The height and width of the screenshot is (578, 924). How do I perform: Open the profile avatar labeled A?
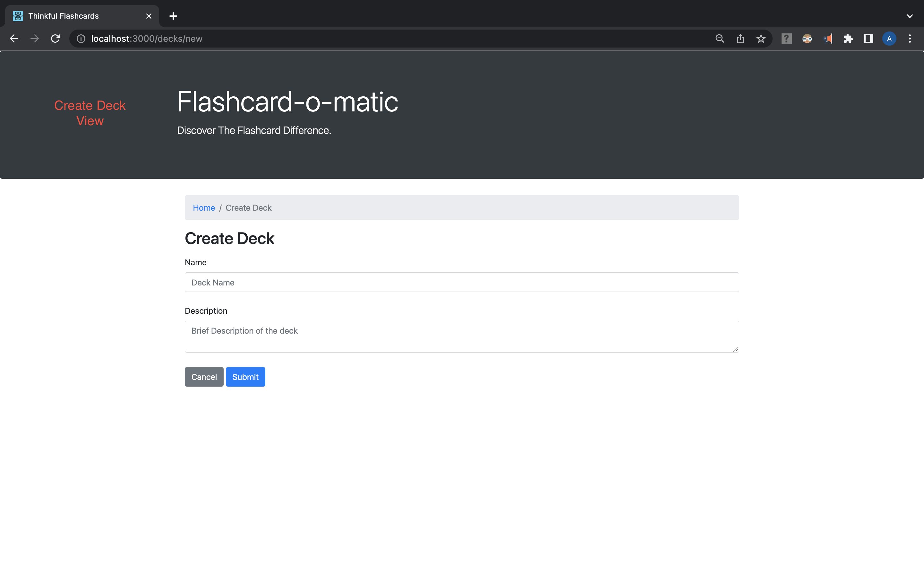[889, 39]
